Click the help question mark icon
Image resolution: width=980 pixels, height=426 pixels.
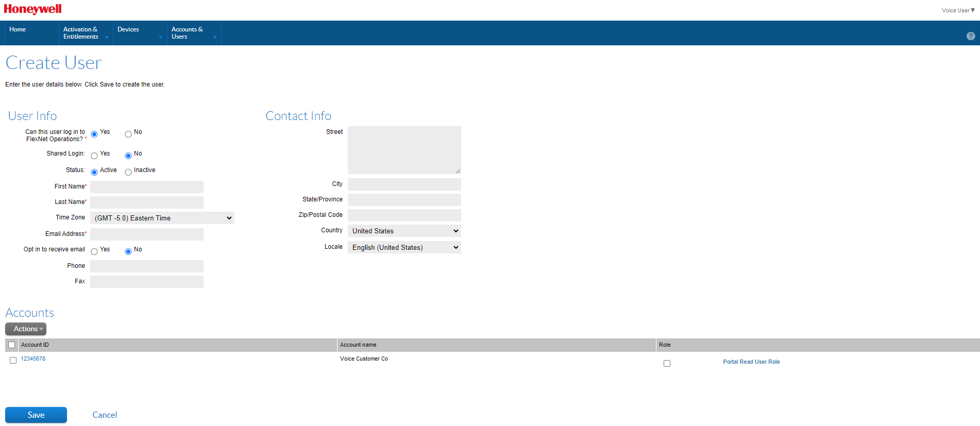(970, 36)
